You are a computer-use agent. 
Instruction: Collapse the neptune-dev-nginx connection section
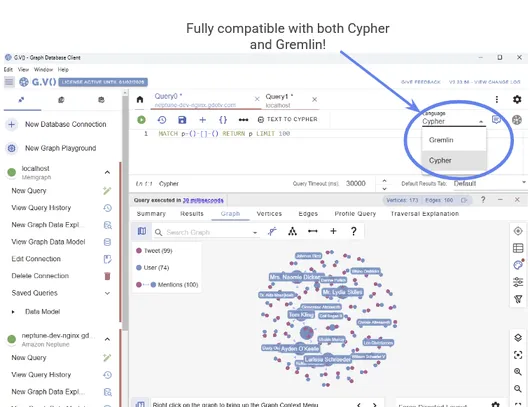click(107, 339)
